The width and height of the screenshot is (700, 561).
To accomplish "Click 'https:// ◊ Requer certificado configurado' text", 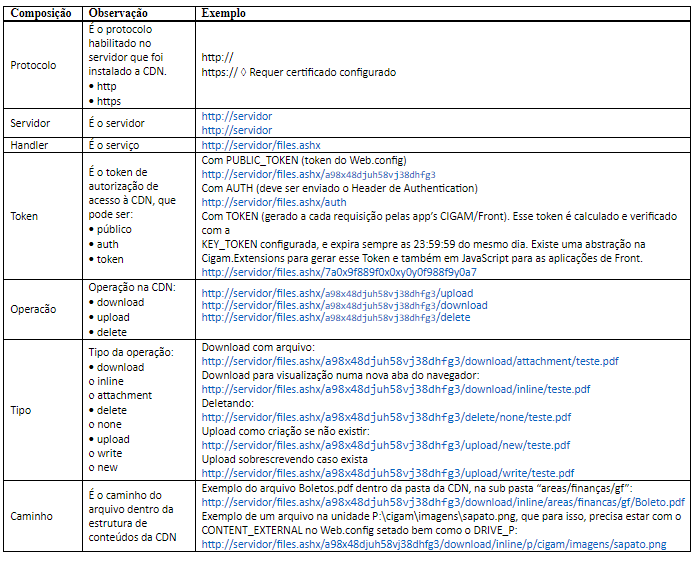I will pyautogui.click(x=299, y=72).
